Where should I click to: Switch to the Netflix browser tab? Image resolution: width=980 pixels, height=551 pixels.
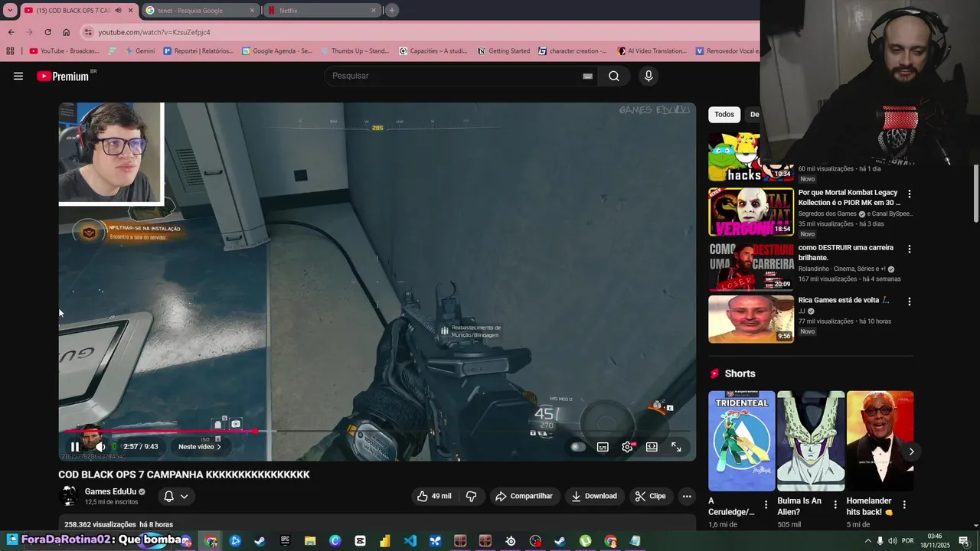point(322,11)
